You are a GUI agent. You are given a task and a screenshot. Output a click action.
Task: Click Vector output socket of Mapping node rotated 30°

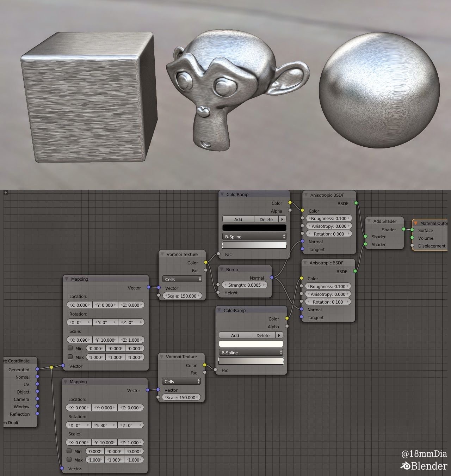point(148,390)
